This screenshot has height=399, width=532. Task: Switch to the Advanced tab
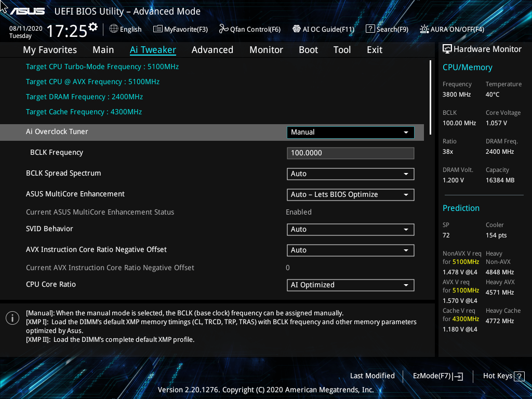point(212,49)
